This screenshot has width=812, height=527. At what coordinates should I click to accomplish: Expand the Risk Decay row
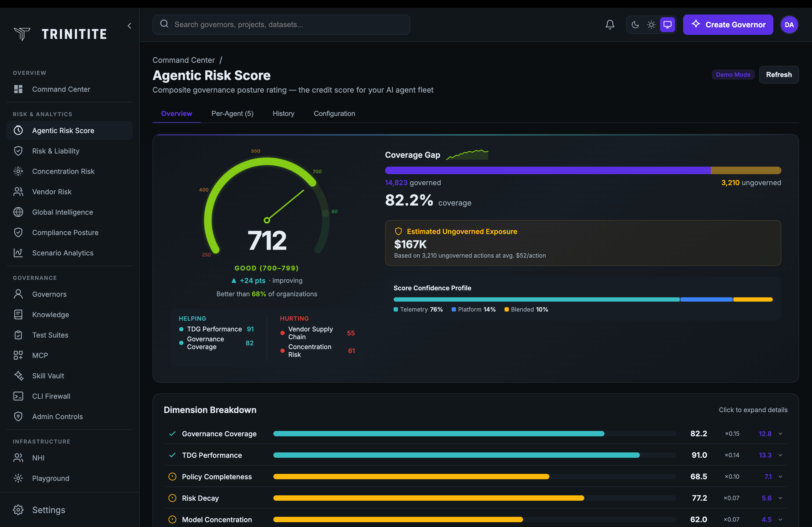[781, 498]
